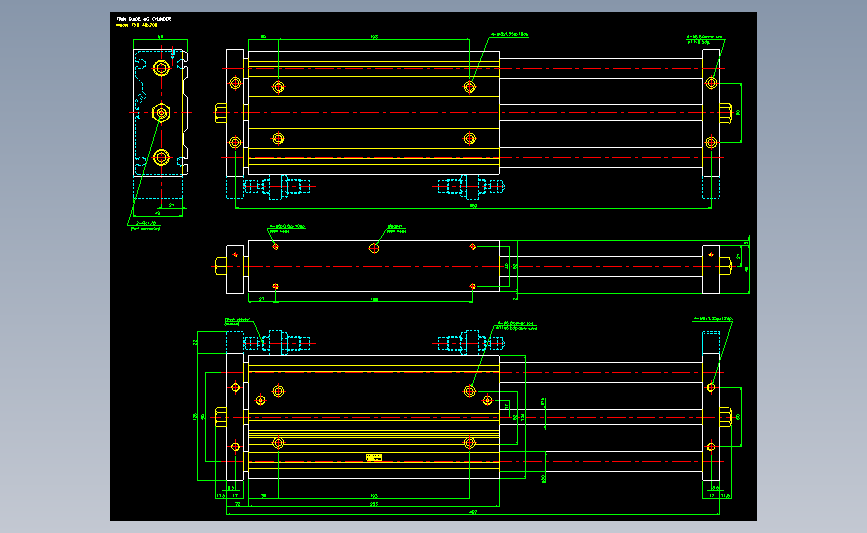Viewport: 867px width, 533px height.
Task: Click the left rod-end nut in the top view
Action: 221,113
